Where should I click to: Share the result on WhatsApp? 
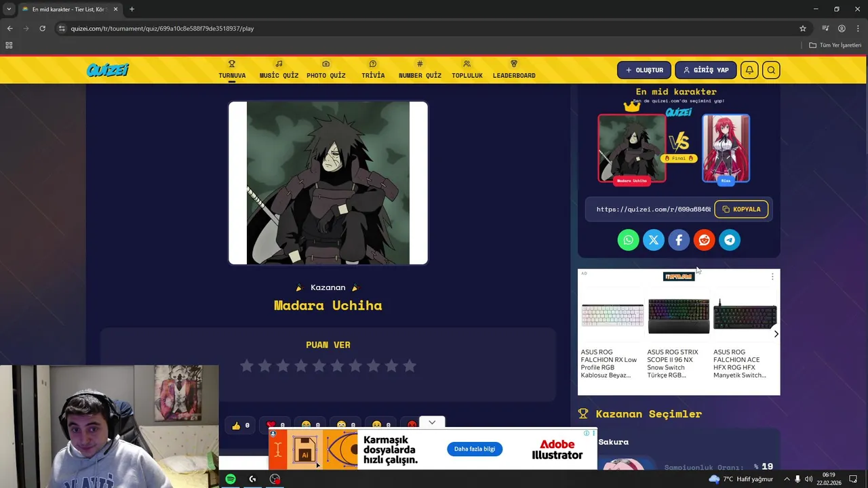628,240
